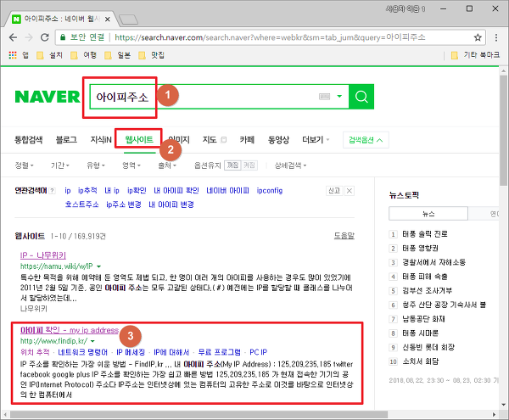Close related searches with X icon
The height and width of the screenshot is (420, 509).
pyautogui.click(x=350, y=191)
